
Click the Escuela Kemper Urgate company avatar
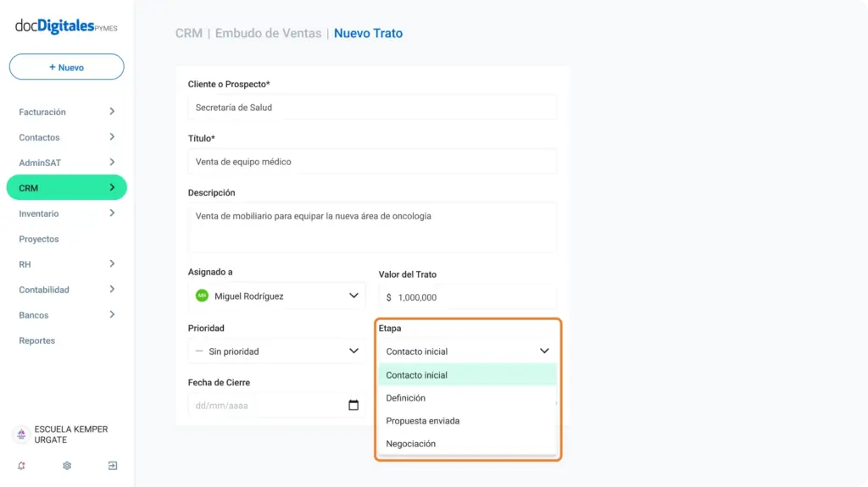click(21, 434)
